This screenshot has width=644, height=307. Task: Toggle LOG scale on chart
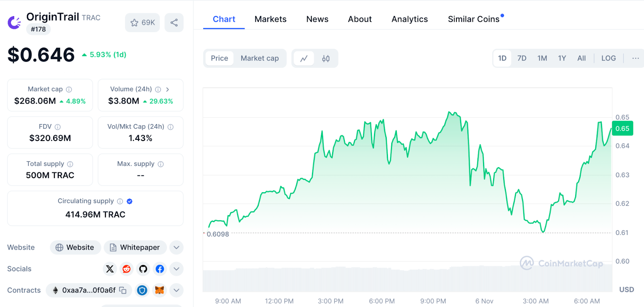609,58
